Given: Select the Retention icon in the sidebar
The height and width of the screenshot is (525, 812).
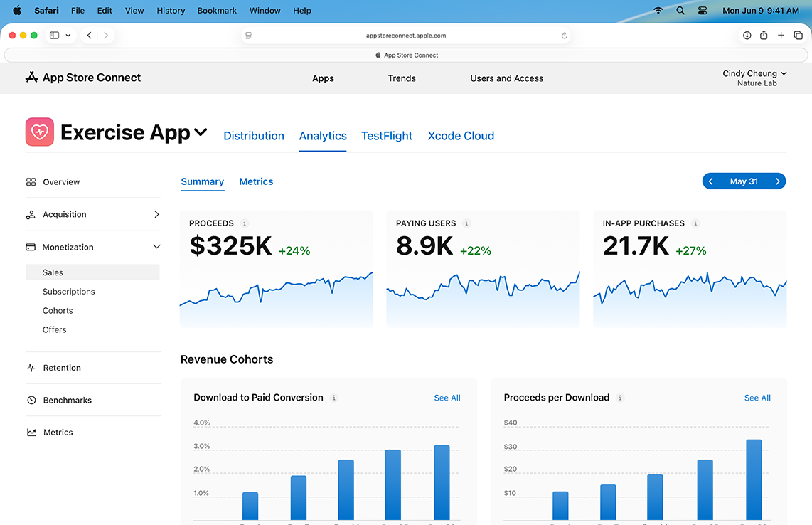Looking at the screenshot, I should [31, 367].
